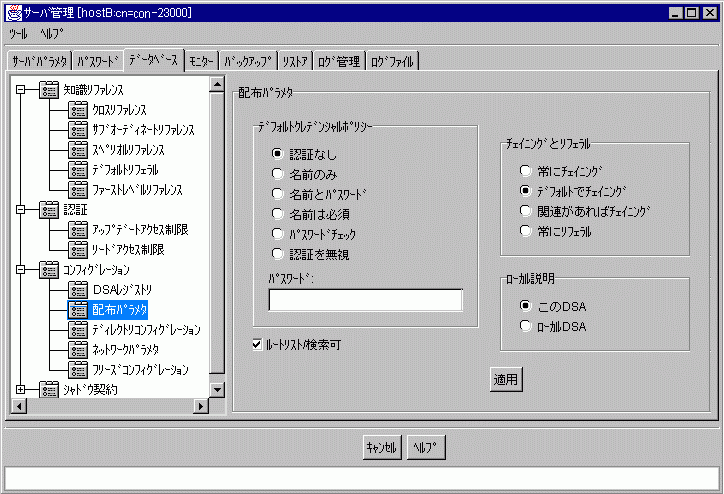Click the キャンセル button
Viewport: 724px width, 494px height.
[382, 447]
